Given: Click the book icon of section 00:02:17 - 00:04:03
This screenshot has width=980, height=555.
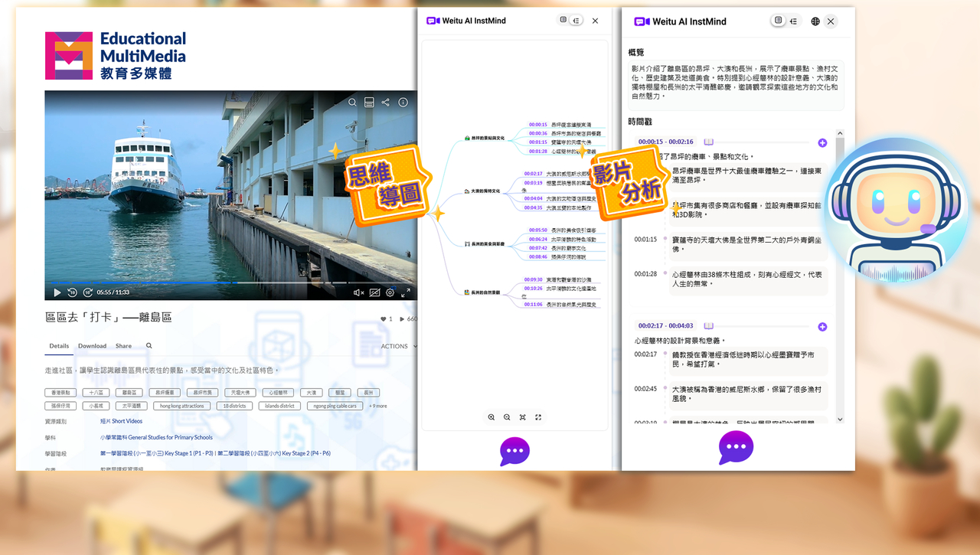Looking at the screenshot, I should (709, 326).
